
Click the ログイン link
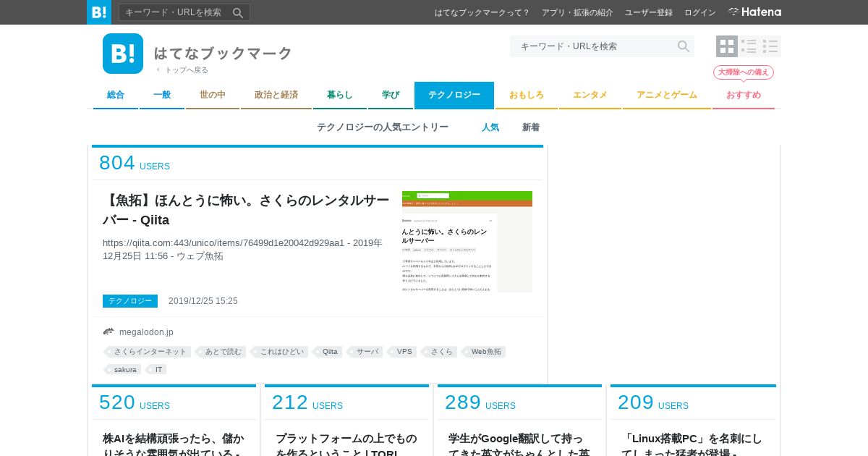pyautogui.click(x=700, y=12)
